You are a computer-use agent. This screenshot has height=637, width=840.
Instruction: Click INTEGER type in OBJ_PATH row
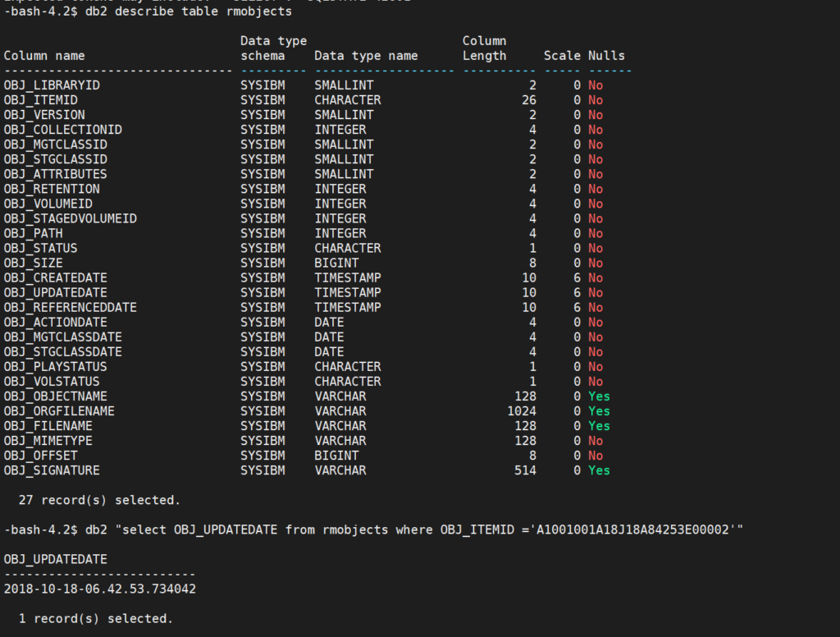[340, 234]
